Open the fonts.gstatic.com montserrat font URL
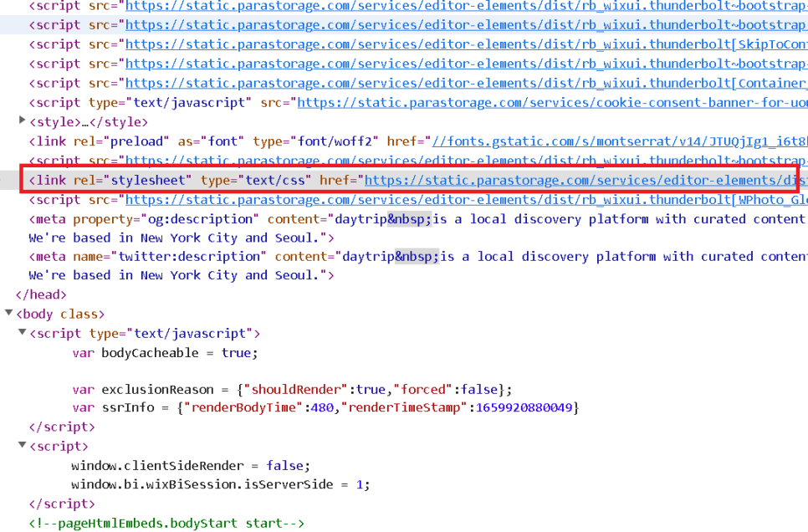The height and width of the screenshot is (532, 808). click(x=620, y=141)
